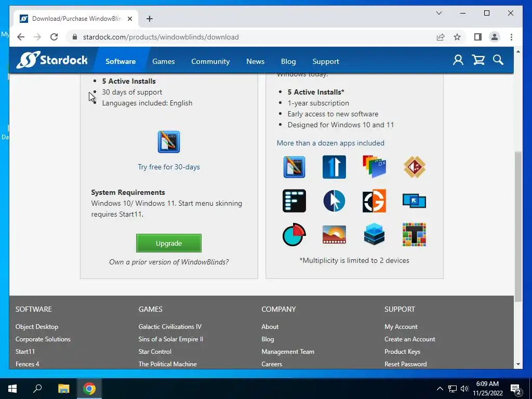The height and width of the screenshot is (399, 532).
Task: Click the DeskScapes sunset filmstrip icon
Action: [334, 234]
